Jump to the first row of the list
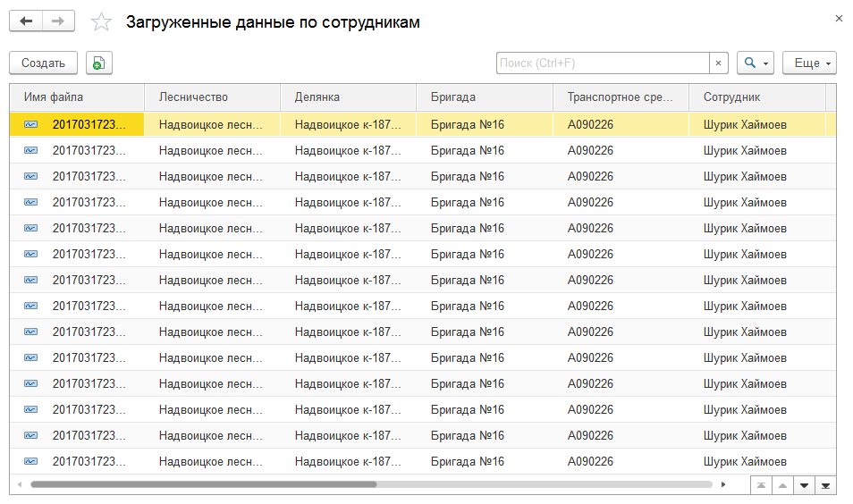This screenshot has height=504, width=853. pos(761,485)
